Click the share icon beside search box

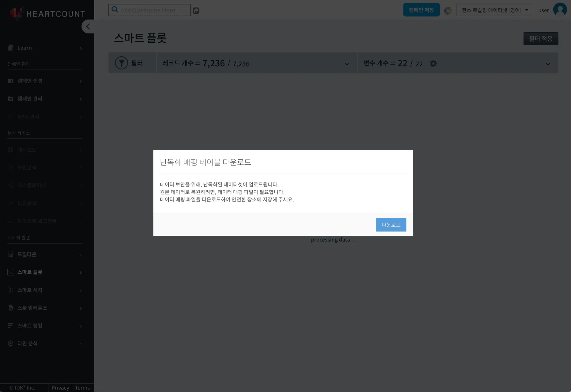coord(196,11)
